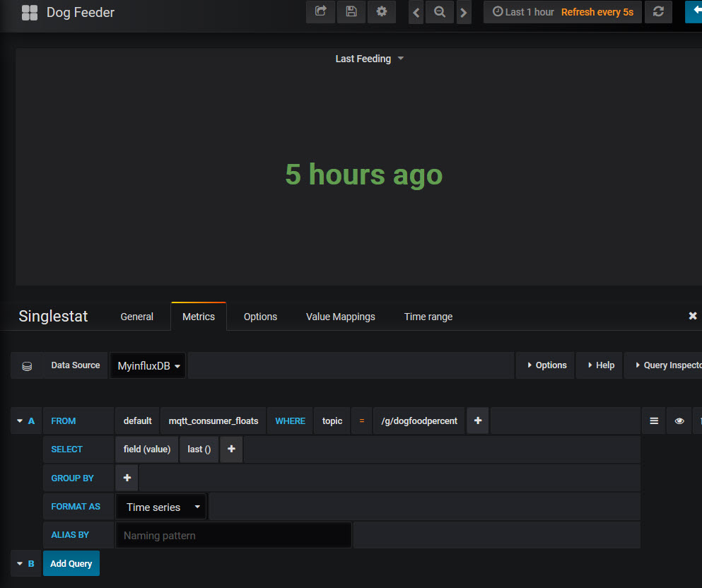Viewport: 702px width, 588px height.
Task: Open dashboard settings via the gear icon
Action: tap(382, 12)
